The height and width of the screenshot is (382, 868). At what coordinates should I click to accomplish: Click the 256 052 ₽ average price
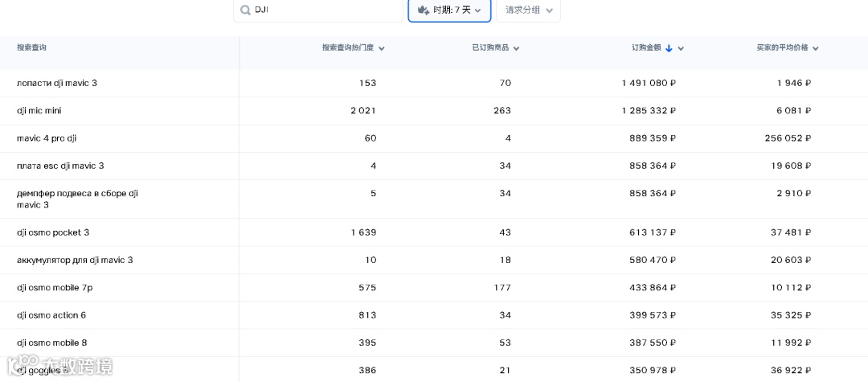point(789,138)
